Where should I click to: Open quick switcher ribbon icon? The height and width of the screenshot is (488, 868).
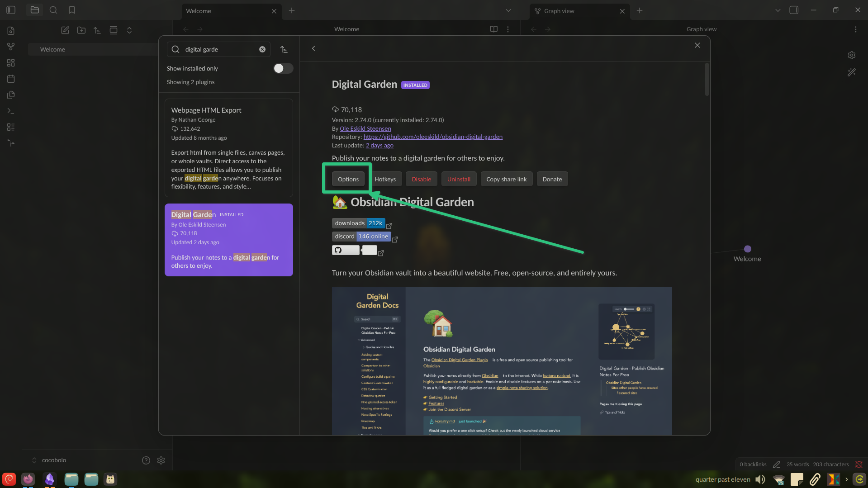point(11,31)
